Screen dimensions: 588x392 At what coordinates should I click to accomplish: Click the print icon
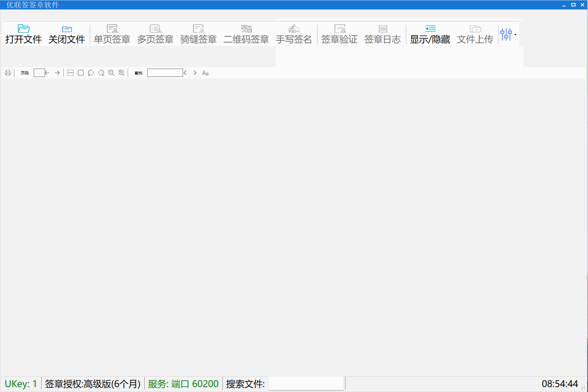8,73
